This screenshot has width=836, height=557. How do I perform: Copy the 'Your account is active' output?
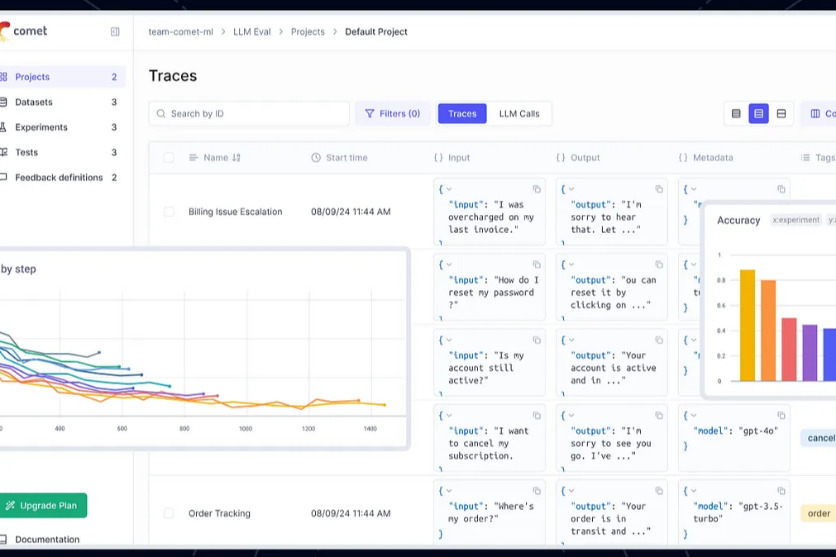pos(659,340)
